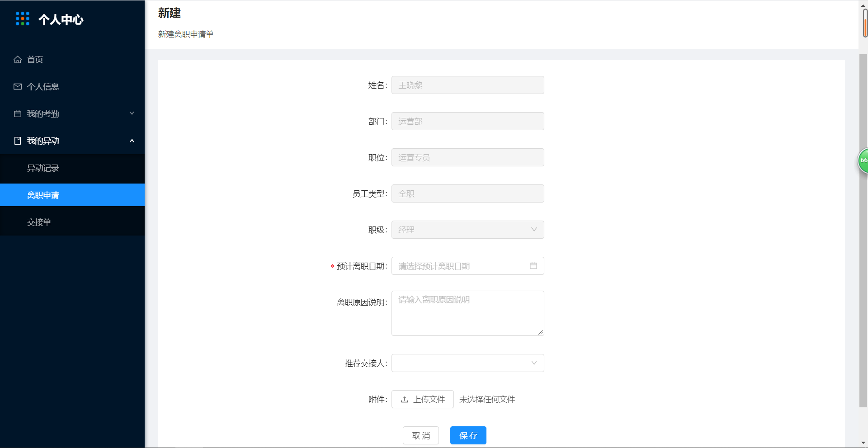Click the 职级 label
This screenshot has width=868, height=448.
377,230
